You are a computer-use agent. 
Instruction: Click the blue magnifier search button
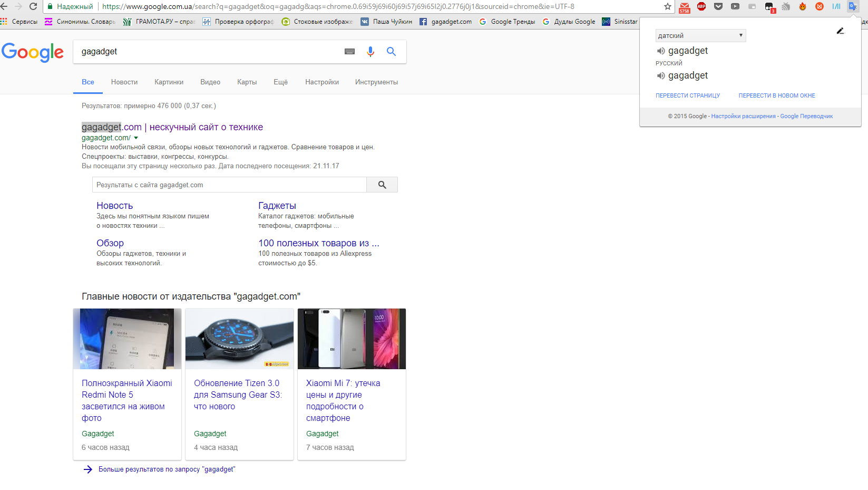tap(391, 51)
